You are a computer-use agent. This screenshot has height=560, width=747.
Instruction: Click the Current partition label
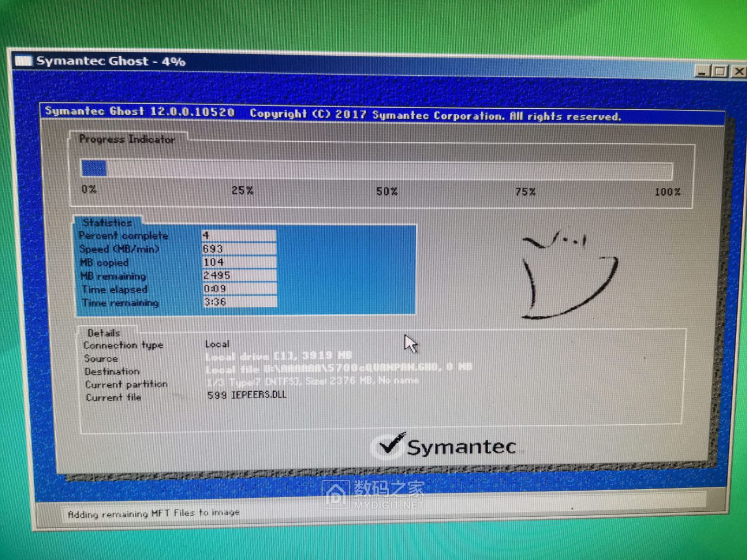pyautogui.click(x=127, y=385)
